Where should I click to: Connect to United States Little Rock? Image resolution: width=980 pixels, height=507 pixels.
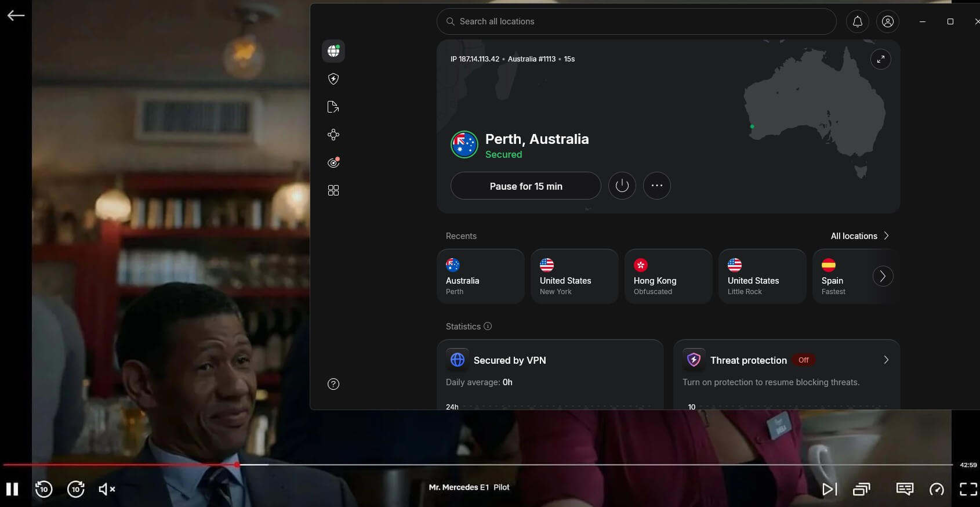tap(763, 276)
